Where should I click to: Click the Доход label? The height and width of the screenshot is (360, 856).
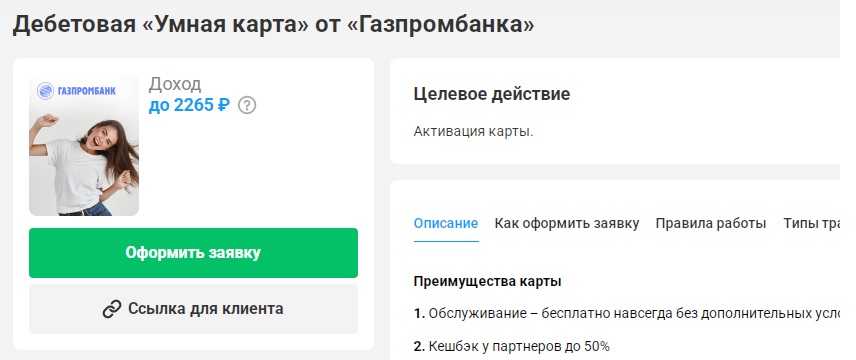coord(175,84)
